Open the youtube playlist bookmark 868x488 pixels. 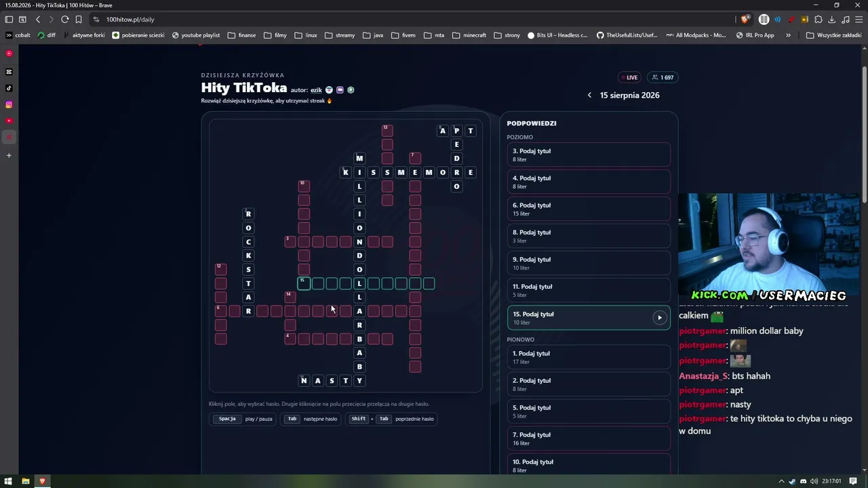[196, 35]
